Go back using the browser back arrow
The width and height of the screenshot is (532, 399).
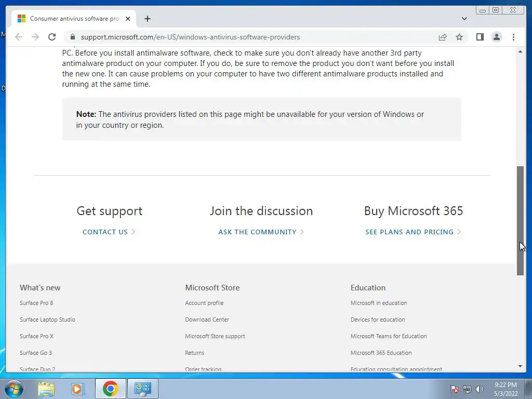coord(19,37)
